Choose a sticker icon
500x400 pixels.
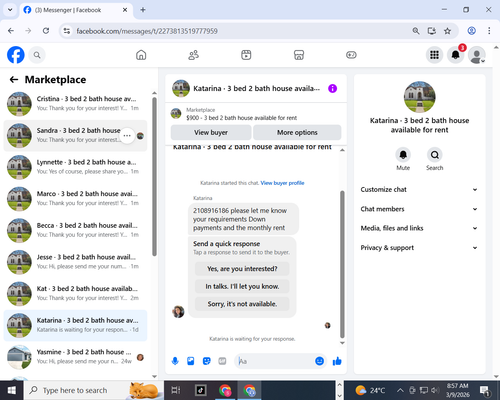click(x=207, y=361)
